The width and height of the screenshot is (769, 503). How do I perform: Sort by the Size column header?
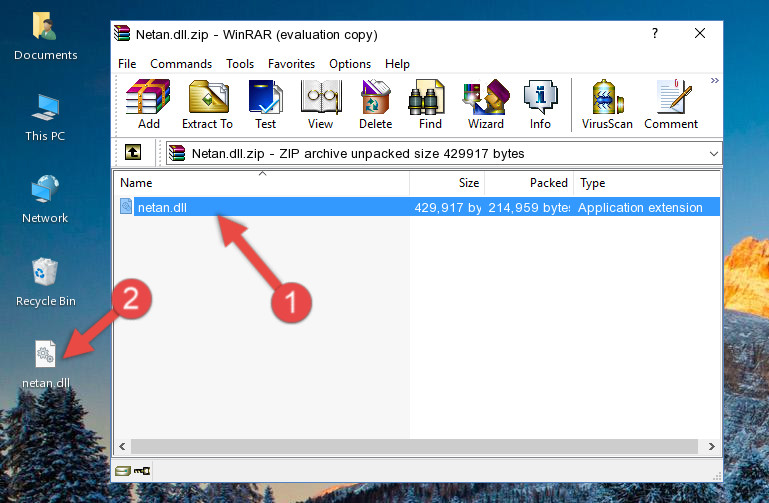447,183
